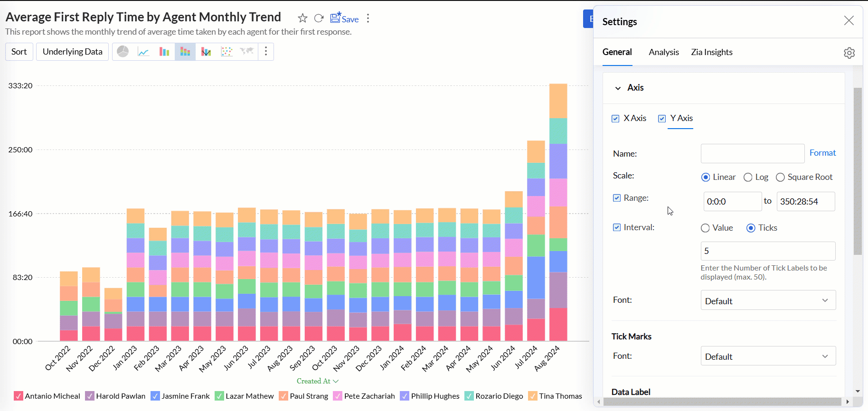Toggle the Interval checkbox
Image resolution: width=868 pixels, height=411 pixels.
pos(617,227)
